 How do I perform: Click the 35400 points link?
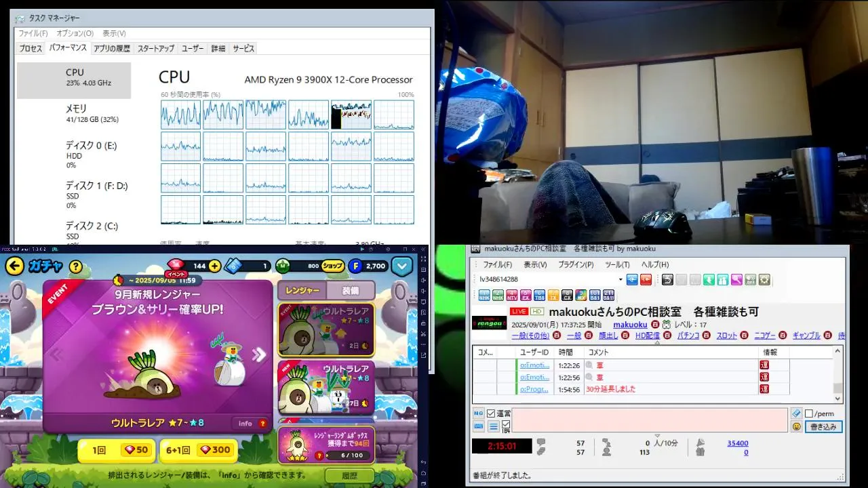(737, 443)
